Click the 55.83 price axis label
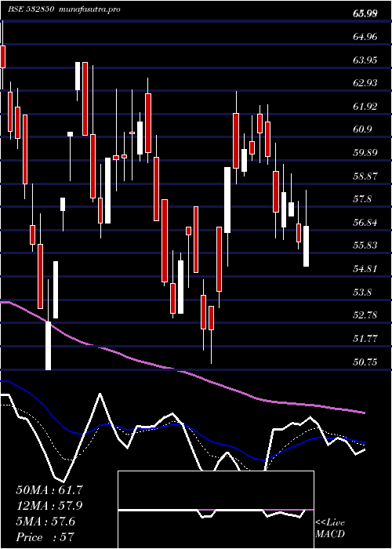Image resolution: width=392 pixels, height=549 pixels. [x=365, y=245]
